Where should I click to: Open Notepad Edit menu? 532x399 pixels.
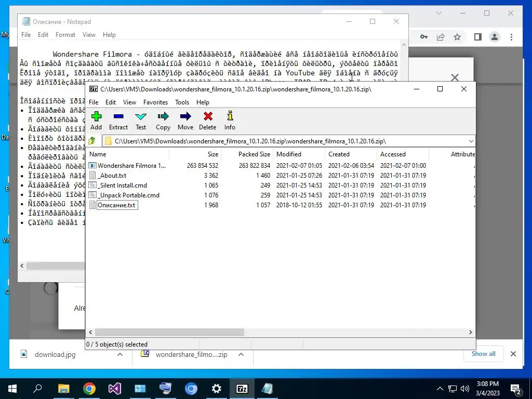[43, 35]
